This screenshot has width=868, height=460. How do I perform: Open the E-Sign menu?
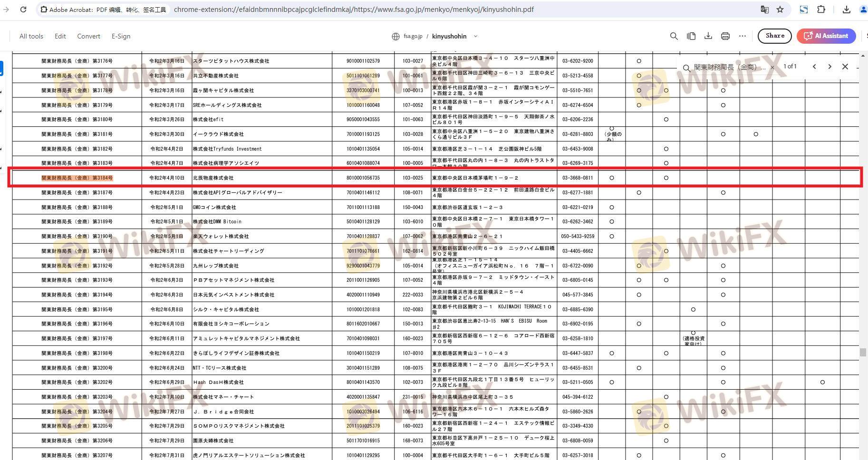(x=121, y=36)
